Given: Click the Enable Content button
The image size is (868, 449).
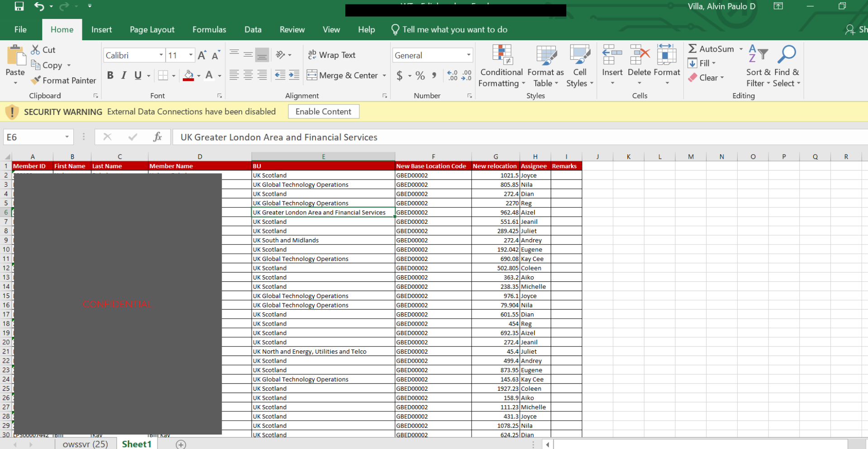Looking at the screenshot, I should coord(323,112).
